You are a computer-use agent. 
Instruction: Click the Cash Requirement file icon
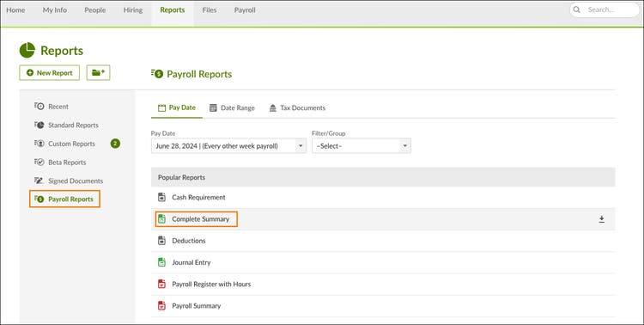coord(161,197)
